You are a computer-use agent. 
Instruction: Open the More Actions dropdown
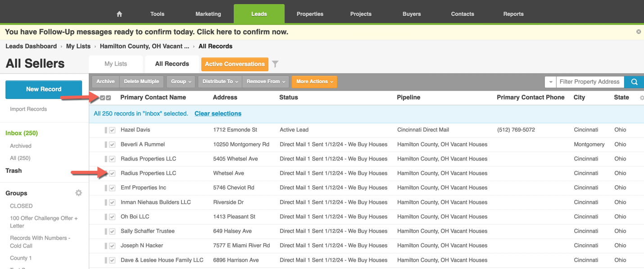point(314,82)
